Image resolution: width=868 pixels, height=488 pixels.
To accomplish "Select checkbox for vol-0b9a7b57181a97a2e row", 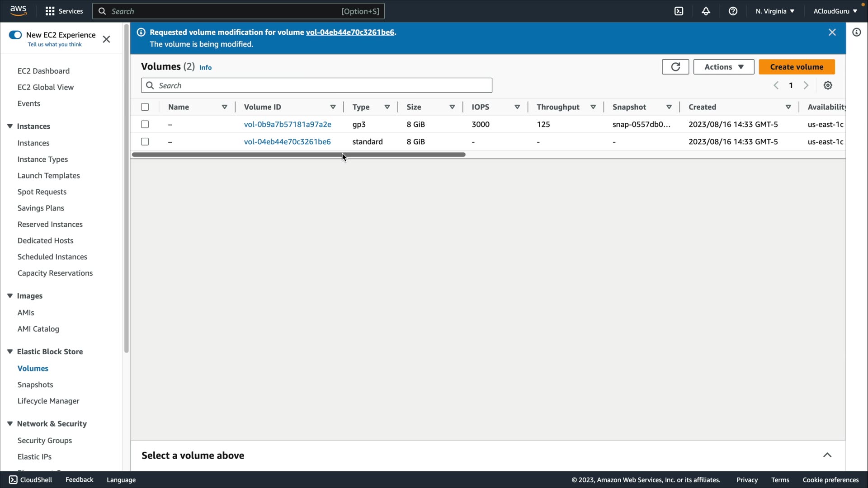I will tap(145, 124).
